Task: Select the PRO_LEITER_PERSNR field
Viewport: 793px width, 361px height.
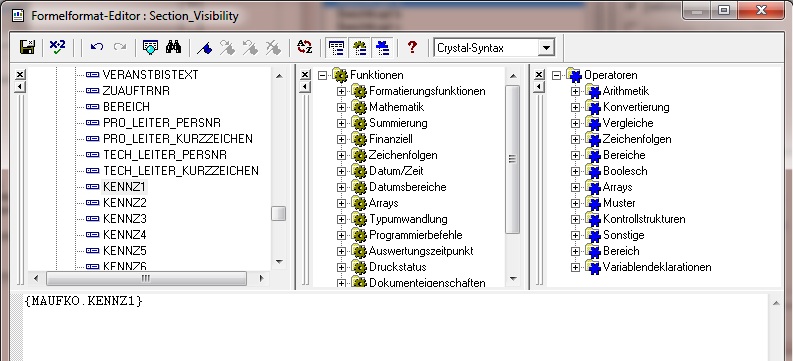Action: pyautogui.click(x=162, y=123)
